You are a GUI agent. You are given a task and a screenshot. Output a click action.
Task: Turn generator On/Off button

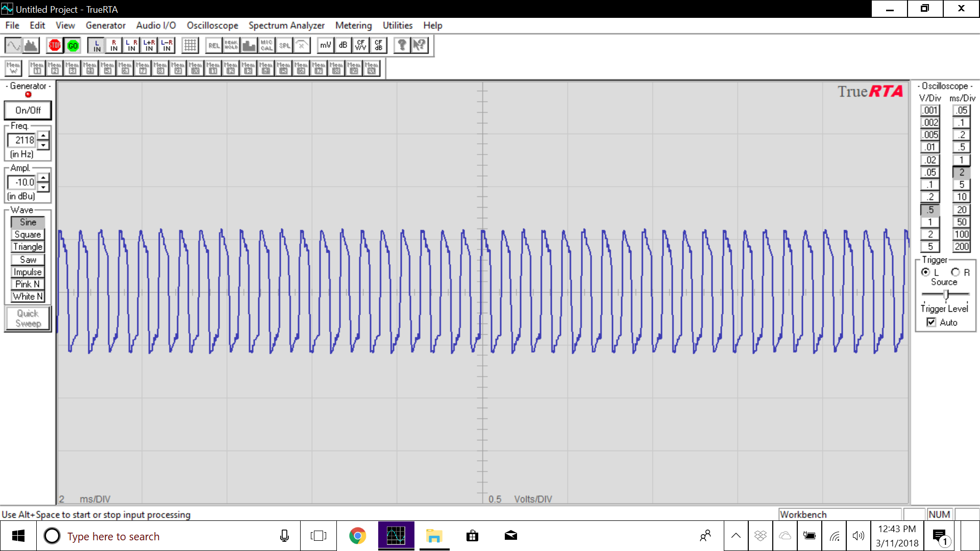(x=28, y=110)
